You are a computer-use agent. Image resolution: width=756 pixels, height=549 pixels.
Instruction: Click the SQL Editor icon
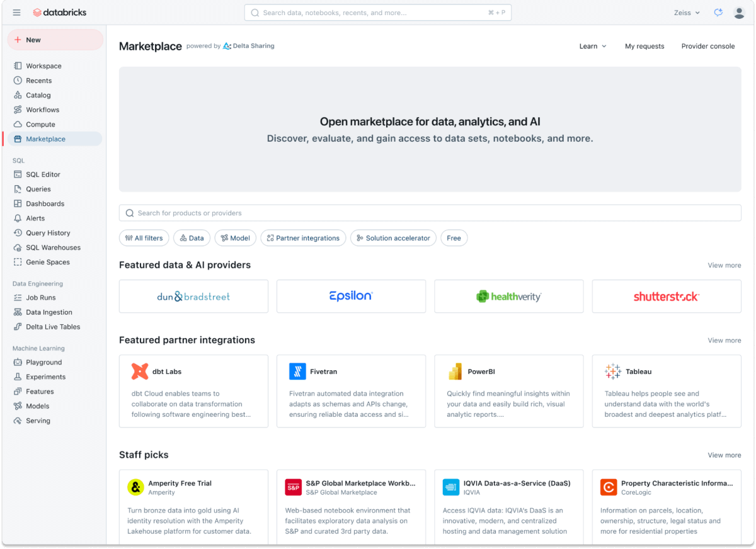[x=18, y=174]
